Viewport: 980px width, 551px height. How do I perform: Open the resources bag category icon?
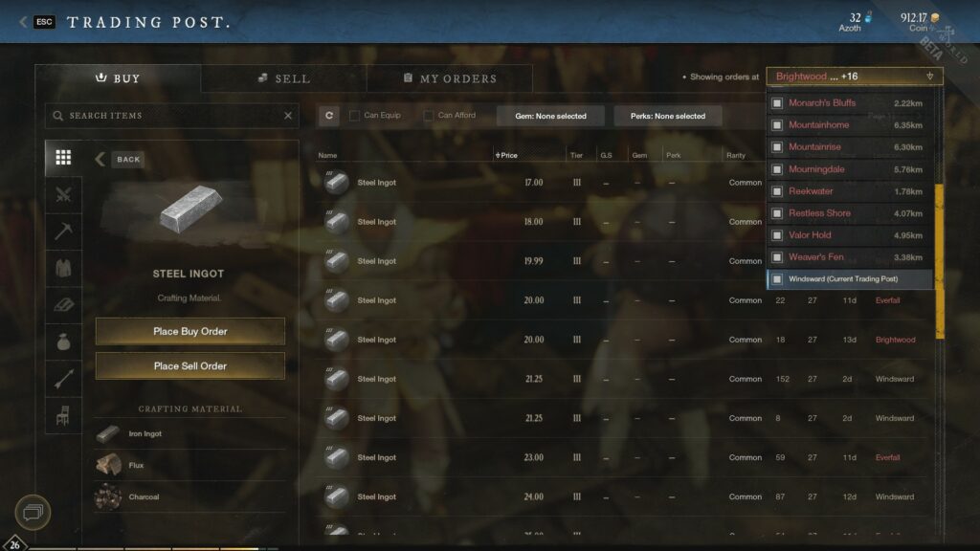(63, 342)
